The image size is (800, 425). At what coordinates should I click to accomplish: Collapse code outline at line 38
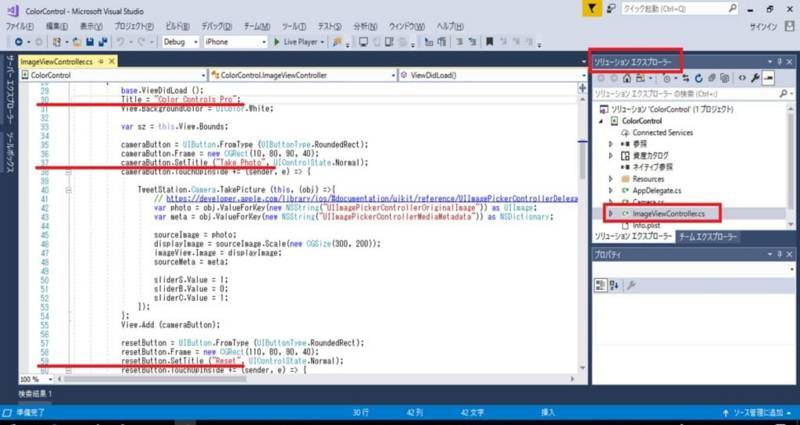click(x=68, y=172)
